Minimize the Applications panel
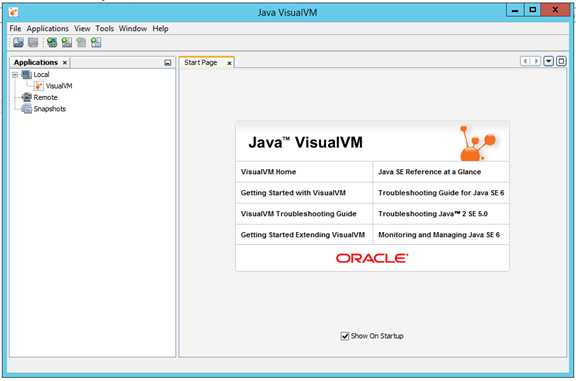Image resolution: width=576 pixels, height=381 pixels. point(168,63)
